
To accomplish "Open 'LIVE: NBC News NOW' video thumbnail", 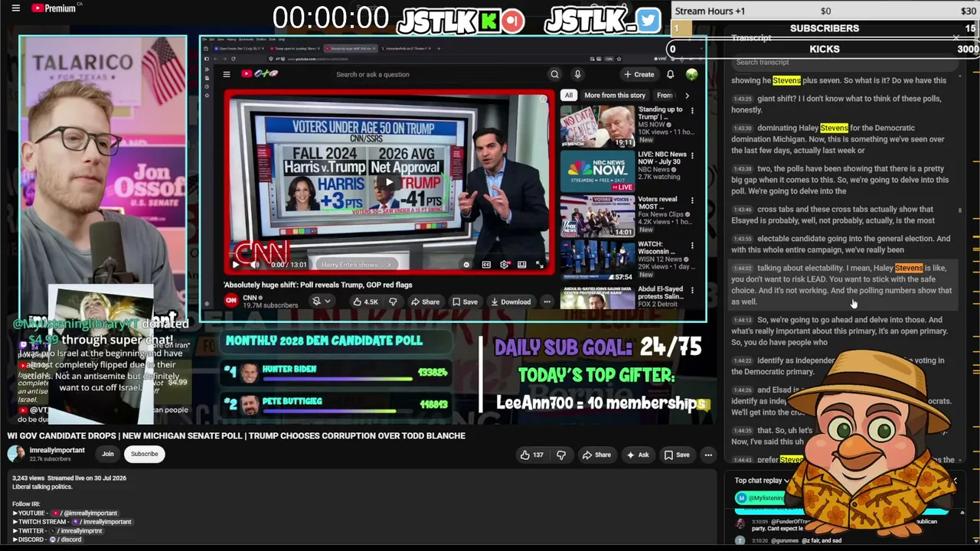I will click(x=597, y=171).
